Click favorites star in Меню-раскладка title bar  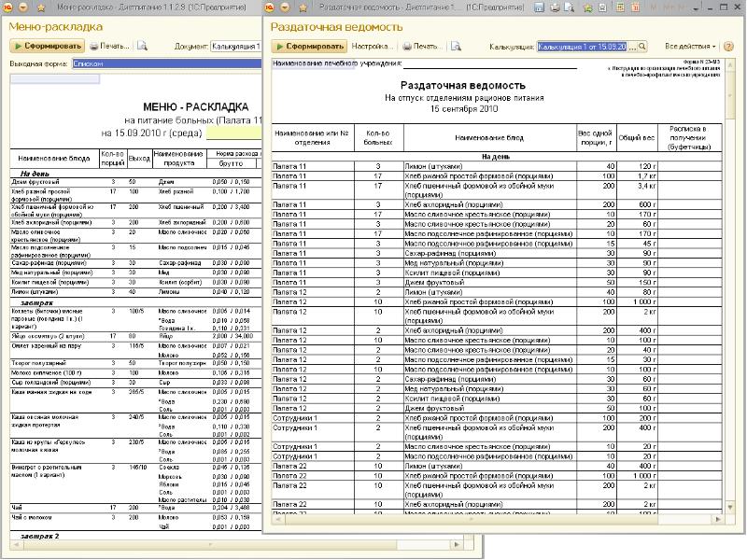tap(41, 7)
